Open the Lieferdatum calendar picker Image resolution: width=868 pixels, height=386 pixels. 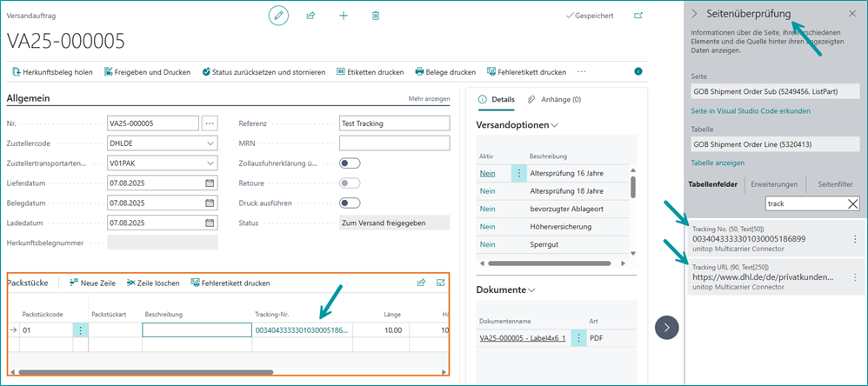210,183
